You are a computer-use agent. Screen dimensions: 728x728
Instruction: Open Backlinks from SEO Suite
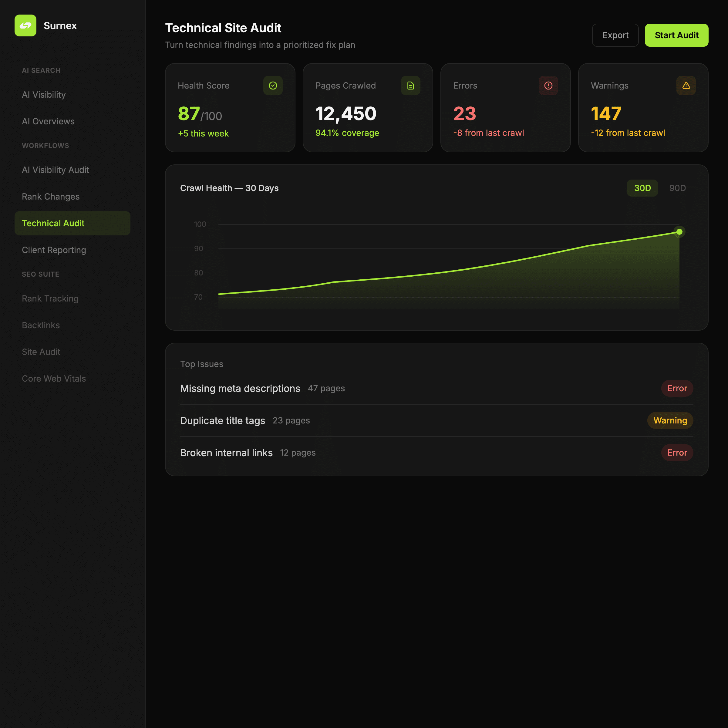click(x=41, y=325)
